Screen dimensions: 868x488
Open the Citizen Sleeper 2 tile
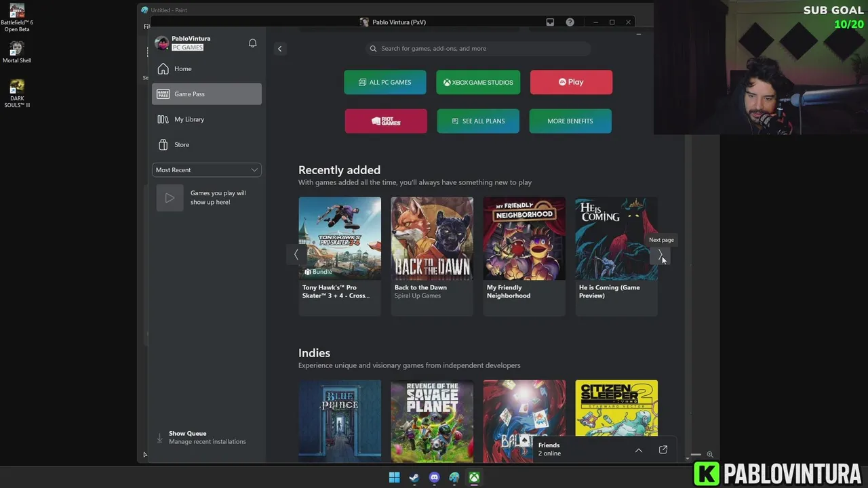(x=616, y=408)
